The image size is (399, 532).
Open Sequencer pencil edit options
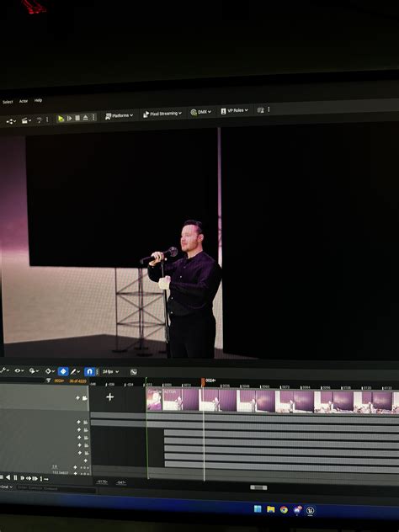point(75,372)
